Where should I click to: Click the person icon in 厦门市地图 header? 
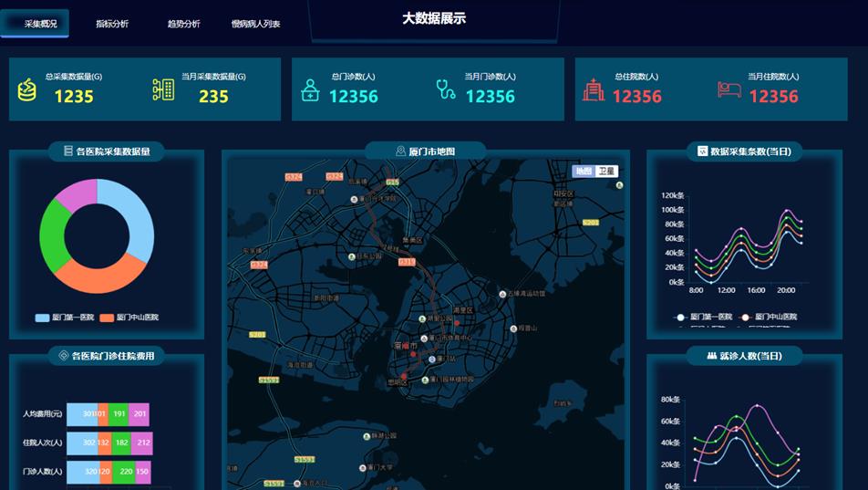401,151
